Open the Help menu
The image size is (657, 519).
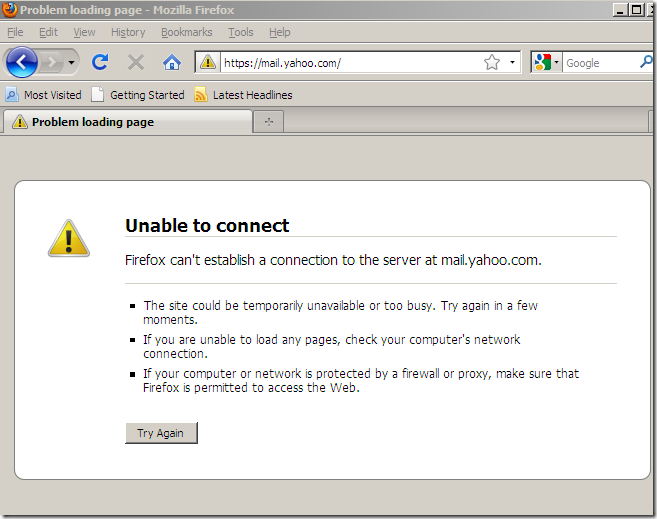[279, 32]
